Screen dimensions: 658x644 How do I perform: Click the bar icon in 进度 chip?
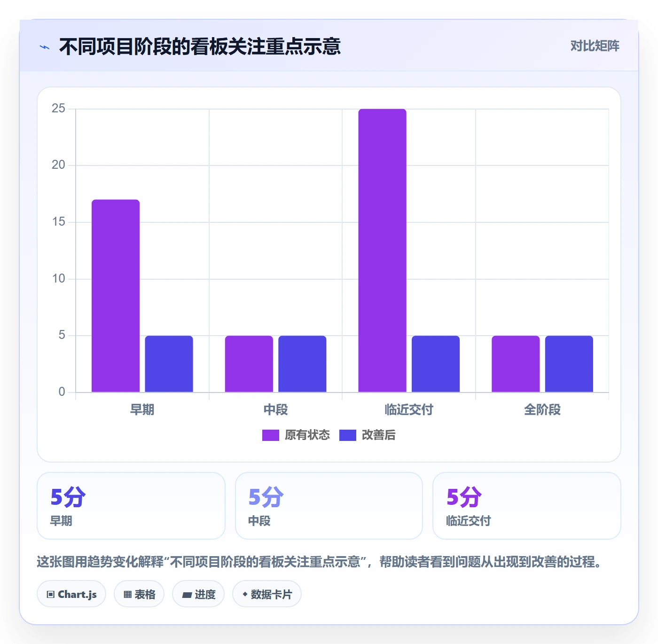(x=187, y=595)
